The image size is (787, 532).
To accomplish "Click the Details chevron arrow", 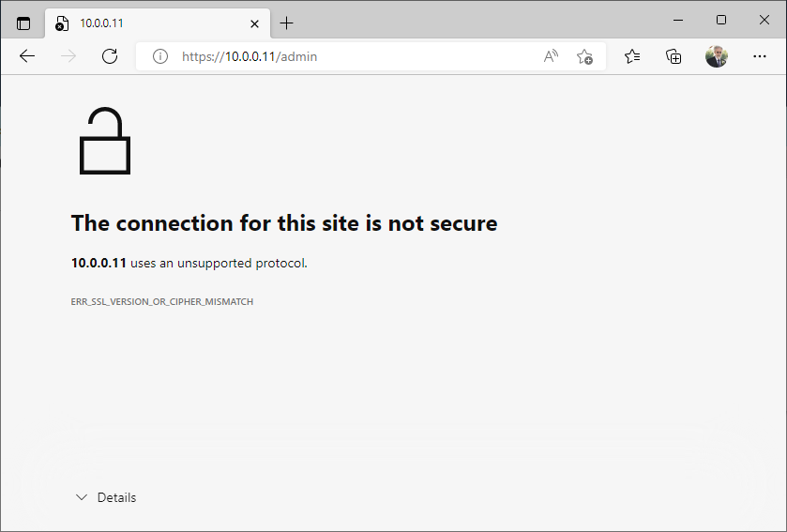I will [x=82, y=497].
